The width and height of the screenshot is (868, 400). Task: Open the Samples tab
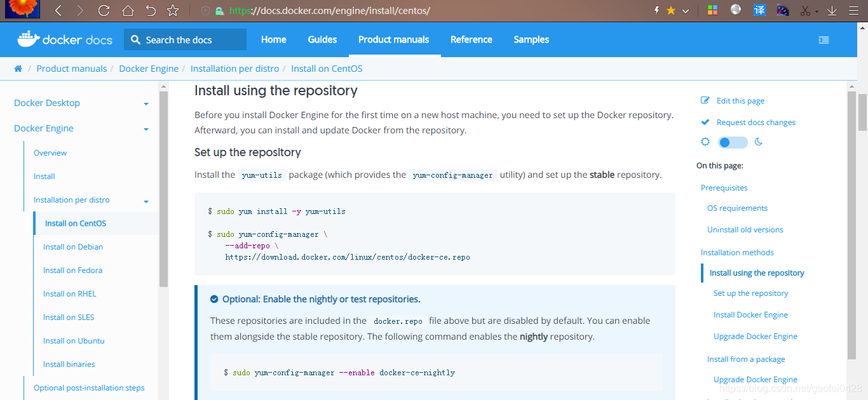tap(531, 39)
